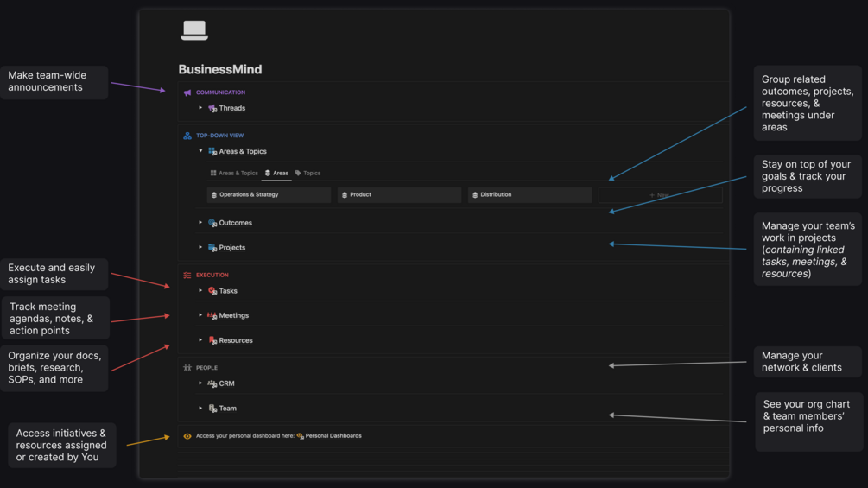
Task: Switch to the Topics view tab
Action: point(307,174)
